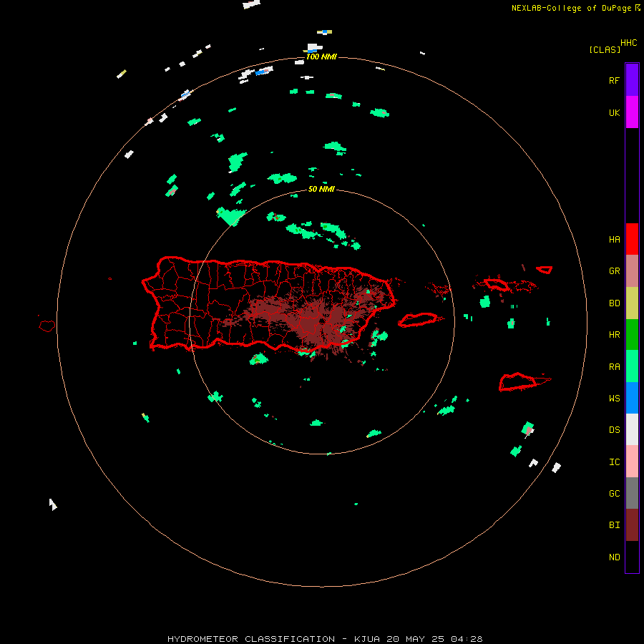Click the IC legend label
This screenshot has width=644, height=644.
614,462
